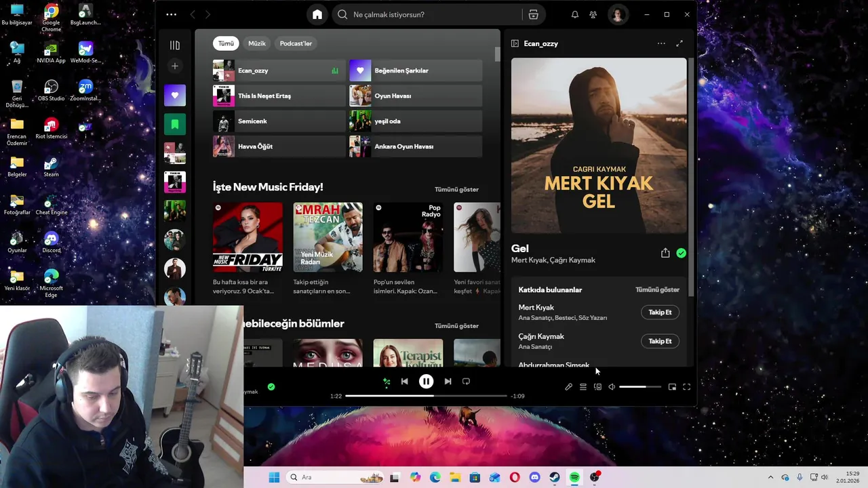Click Now Playing panel scrollbar

[x=691, y=176]
